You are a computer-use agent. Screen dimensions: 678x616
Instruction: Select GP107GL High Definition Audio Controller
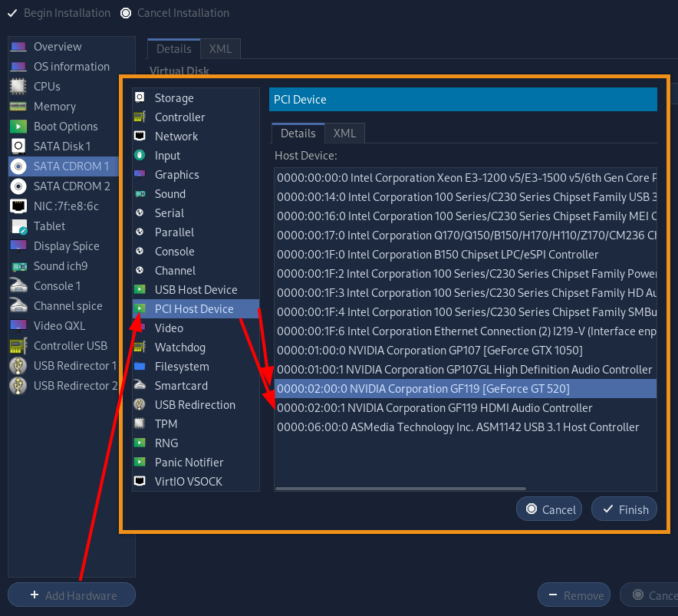click(x=466, y=370)
